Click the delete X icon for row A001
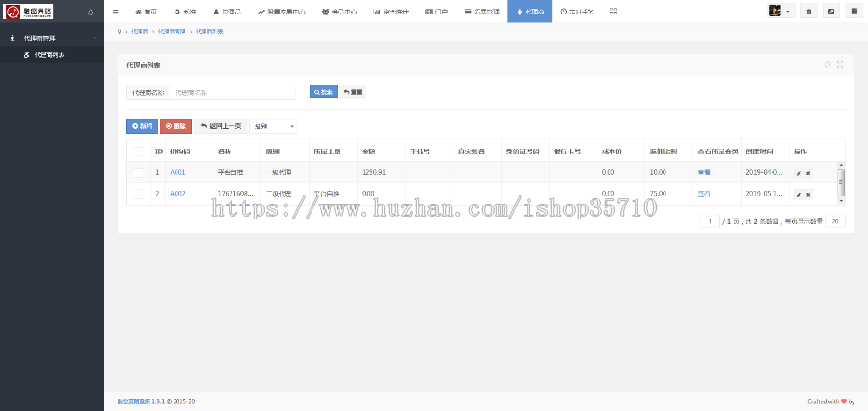868x411 pixels. coord(808,173)
